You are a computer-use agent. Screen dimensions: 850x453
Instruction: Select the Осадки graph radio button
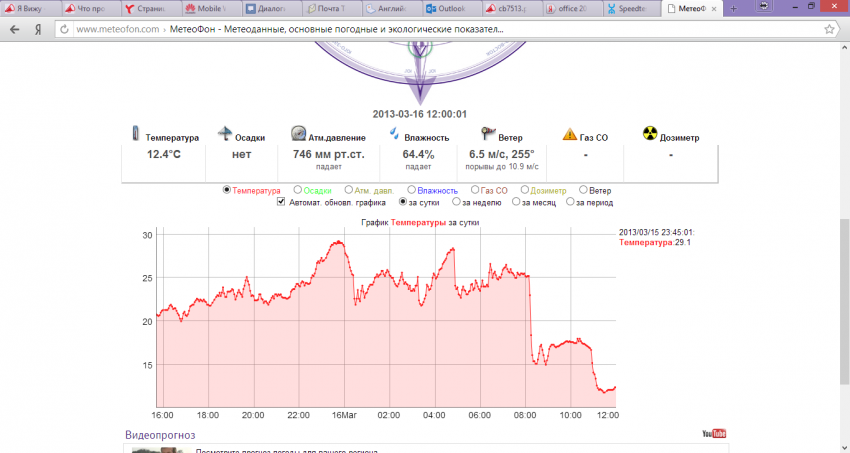click(298, 190)
